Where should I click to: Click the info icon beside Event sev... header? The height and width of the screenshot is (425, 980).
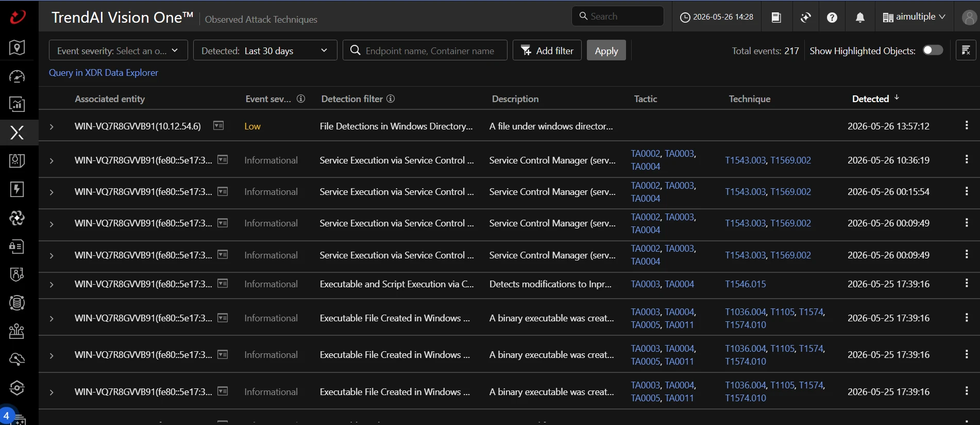click(x=301, y=99)
